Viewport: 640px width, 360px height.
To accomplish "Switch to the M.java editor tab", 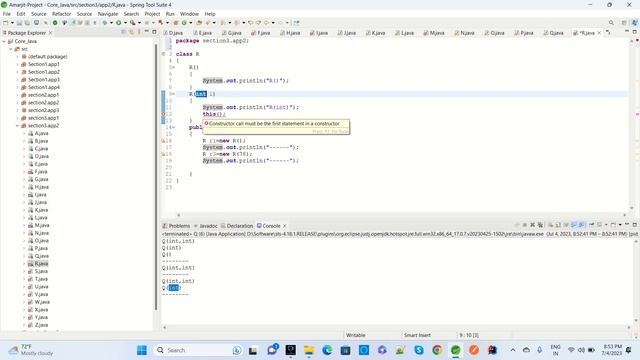I will 433,33.
